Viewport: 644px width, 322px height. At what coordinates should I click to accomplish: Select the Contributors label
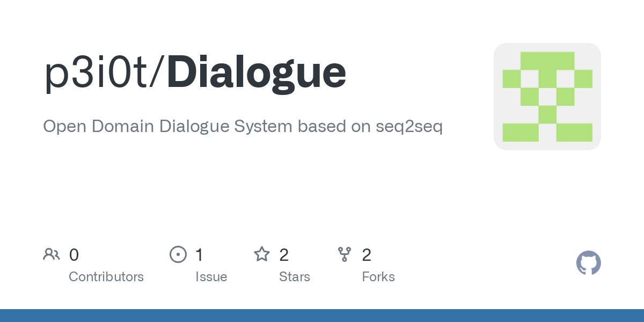coord(106,277)
